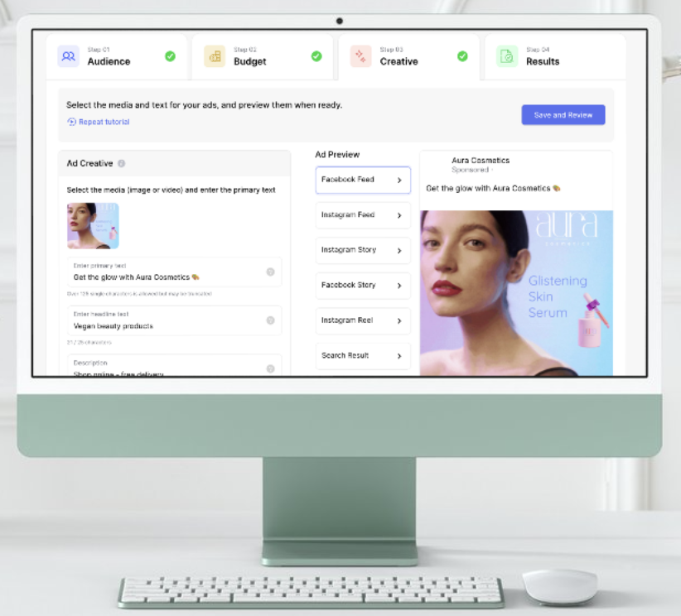Click the info icon beside Ad Creative

click(122, 163)
